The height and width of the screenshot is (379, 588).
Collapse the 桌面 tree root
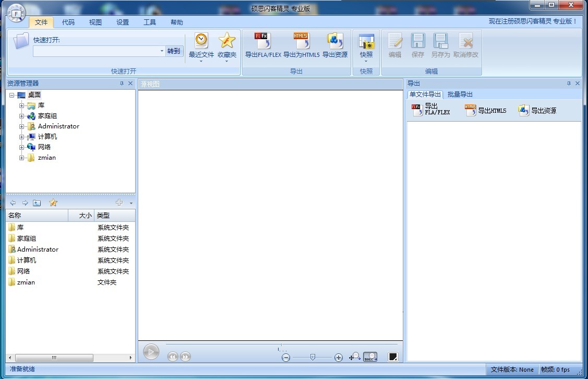click(x=11, y=95)
